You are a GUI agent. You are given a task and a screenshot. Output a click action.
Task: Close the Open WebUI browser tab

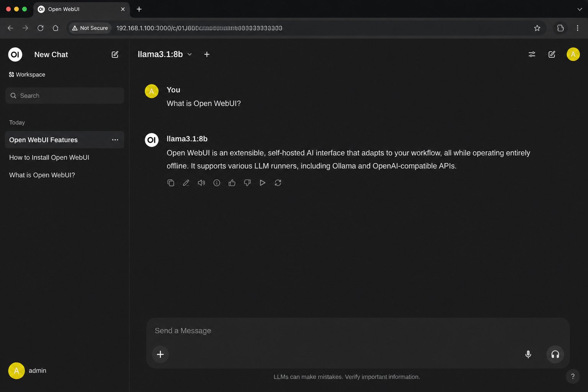[123, 9]
